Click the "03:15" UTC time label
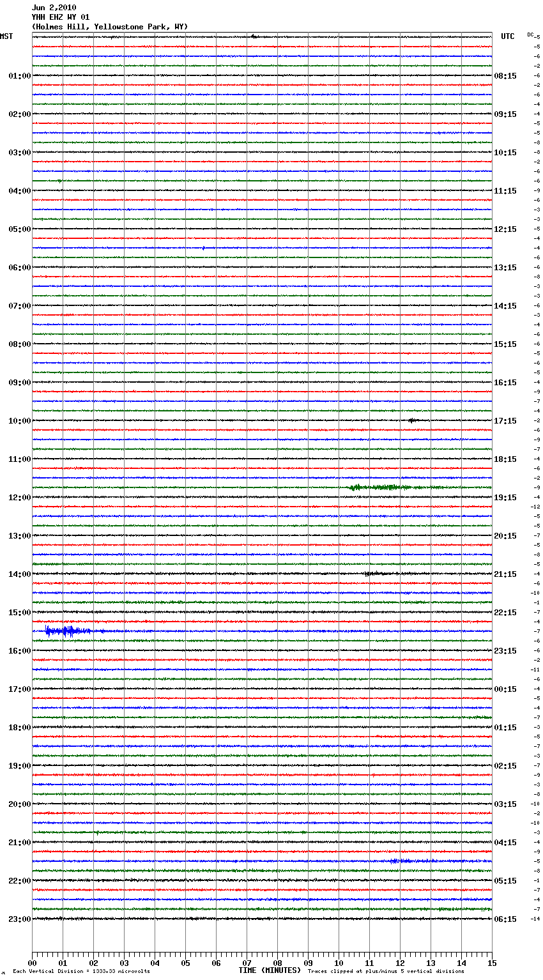543x980 pixels. tap(505, 804)
